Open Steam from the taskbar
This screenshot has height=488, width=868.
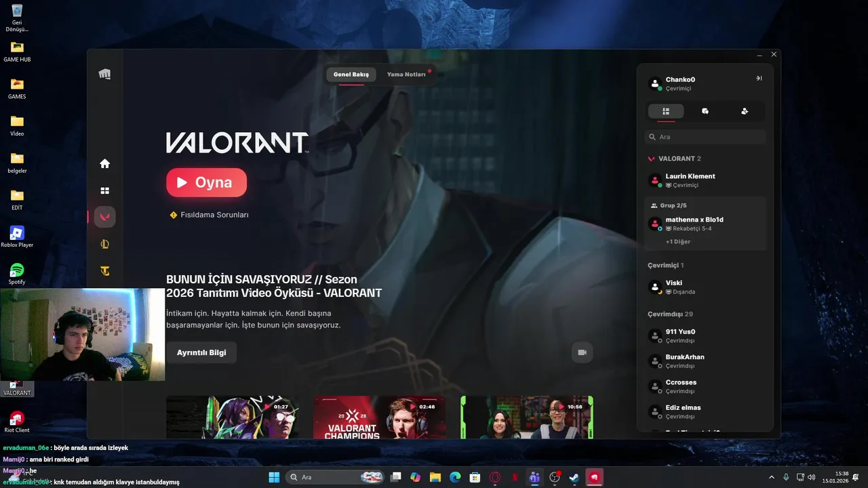tap(574, 477)
